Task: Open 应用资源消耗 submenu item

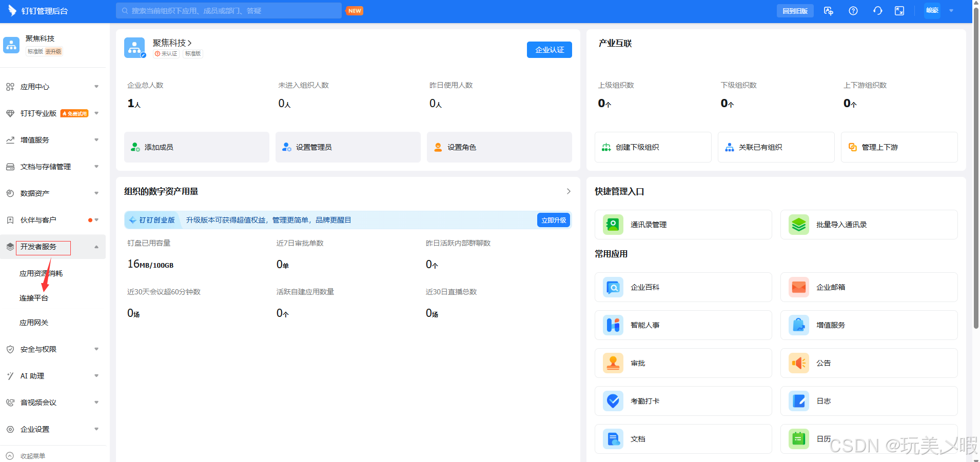Action: coord(41,273)
